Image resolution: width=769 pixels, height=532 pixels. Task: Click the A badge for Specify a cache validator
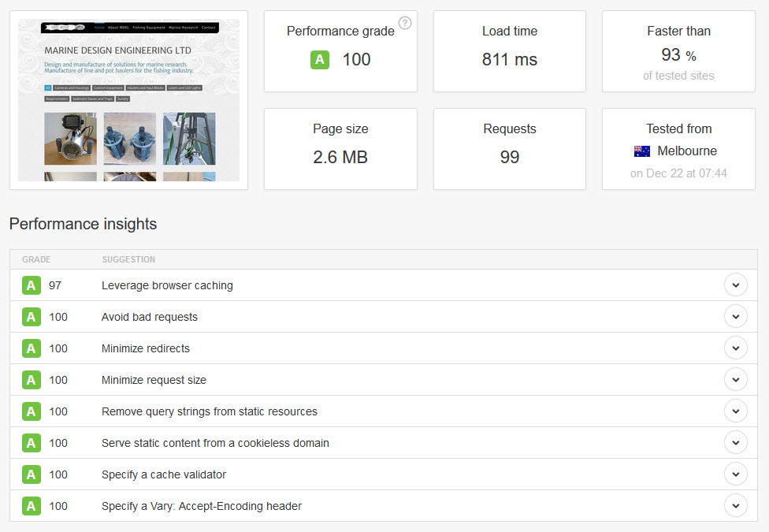[x=32, y=474]
